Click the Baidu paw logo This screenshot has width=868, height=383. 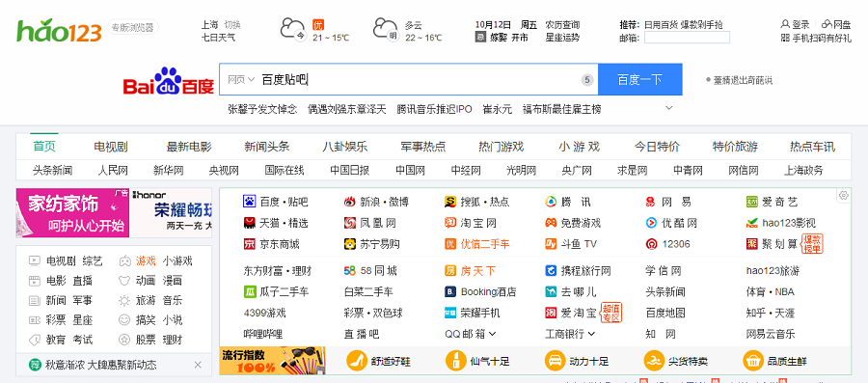pos(168,81)
